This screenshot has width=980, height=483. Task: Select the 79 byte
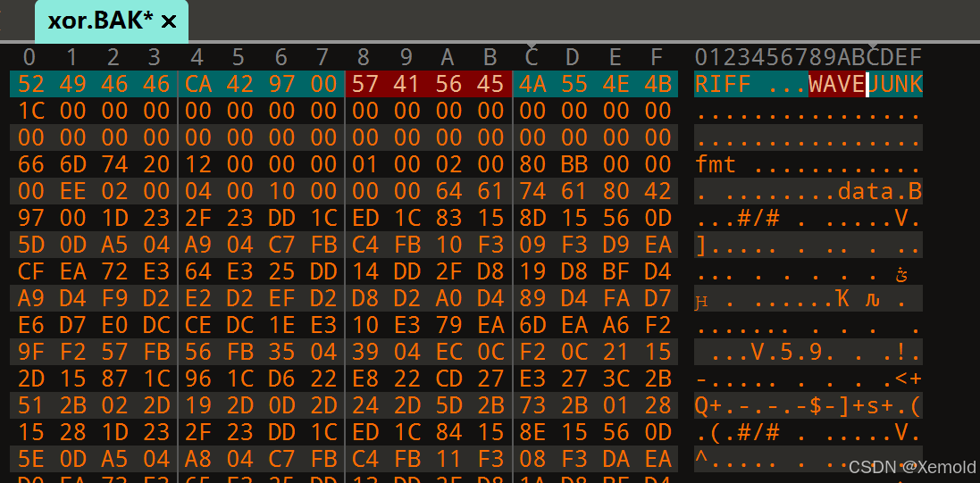tap(448, 326)
